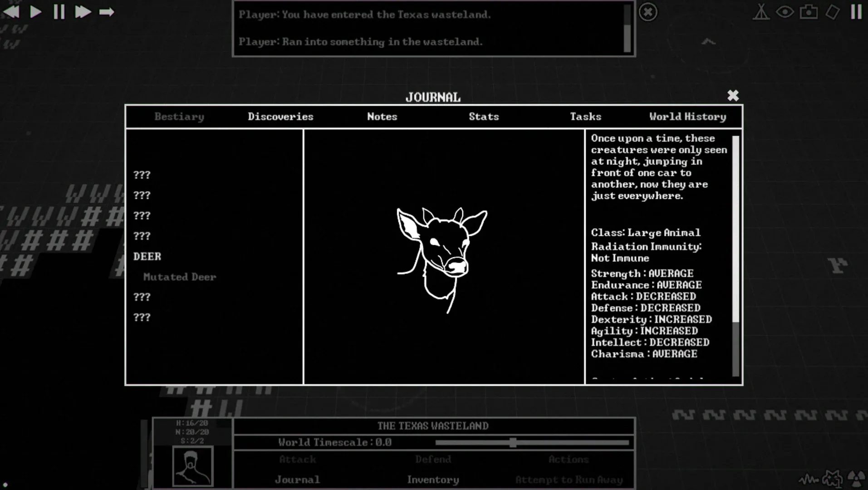The width and height of the screenshot is (868, 490).
Task: Click the fast-forward time control
Action: [83, 12]
